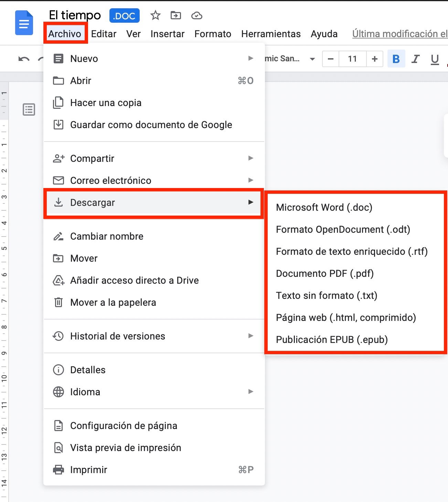Download as Página web (.html, comprimido)
This screenshot has height=502, width=448.
click(356, 317)
